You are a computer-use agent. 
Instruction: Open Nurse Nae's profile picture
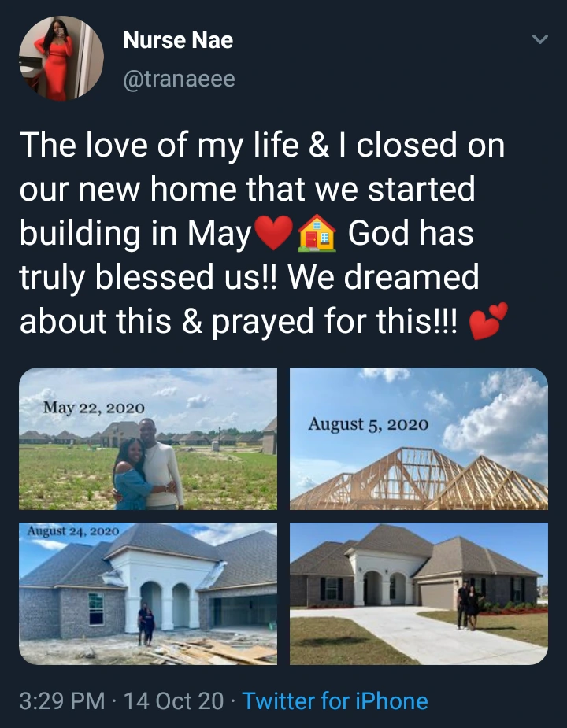(61, 58)
